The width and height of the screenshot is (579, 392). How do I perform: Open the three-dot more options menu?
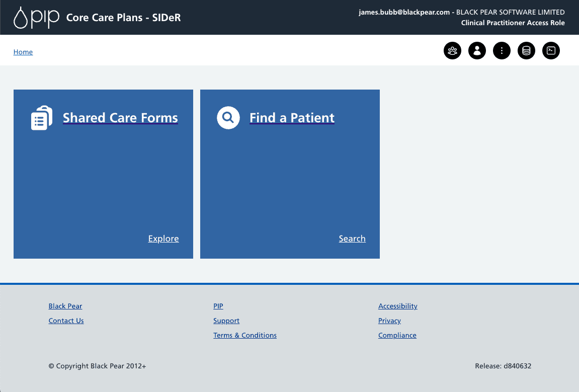pos(502,50)
